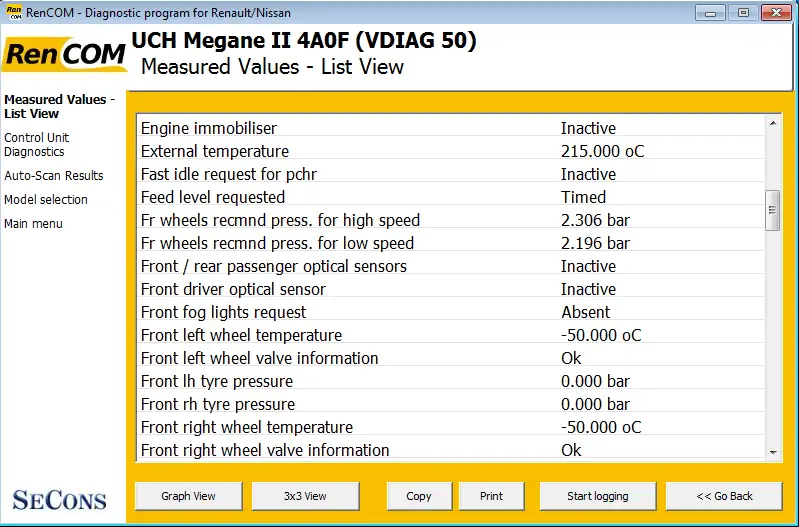The height and width of the screenshot is (527, 799).
Task: Open Auto-Scan Results from sidebar
Action: [x=54, y=176]
